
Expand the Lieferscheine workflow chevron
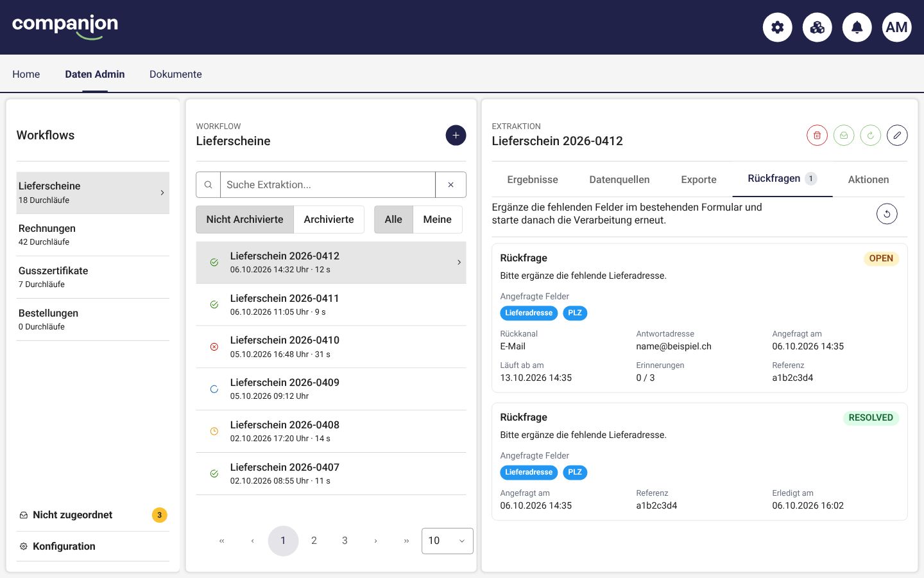tap(162, 193)
